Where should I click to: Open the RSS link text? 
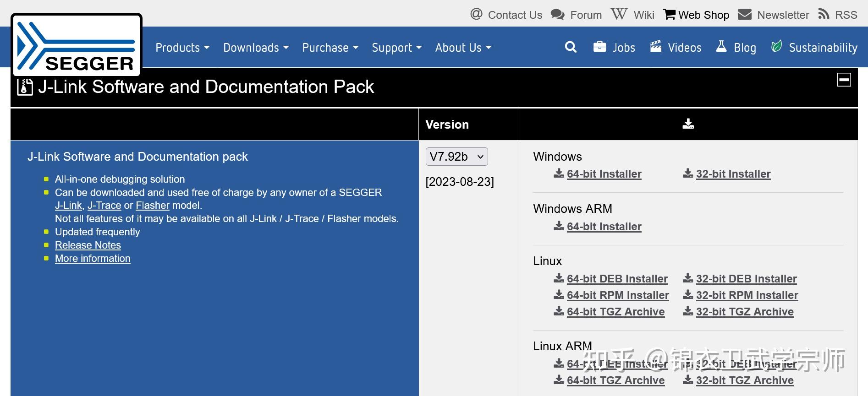pos(846,15)
